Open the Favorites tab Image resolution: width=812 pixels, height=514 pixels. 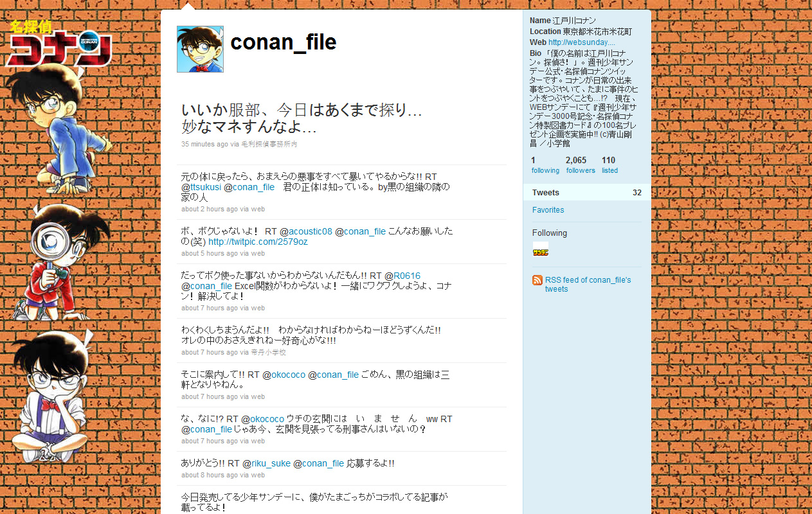coord(548,210)
